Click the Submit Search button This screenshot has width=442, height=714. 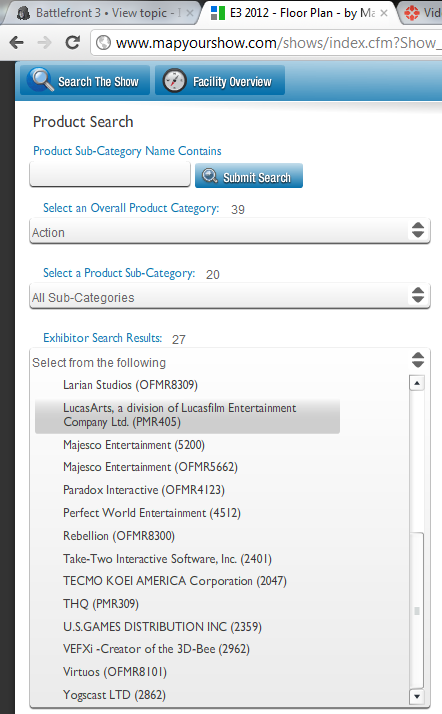(249, 176)
